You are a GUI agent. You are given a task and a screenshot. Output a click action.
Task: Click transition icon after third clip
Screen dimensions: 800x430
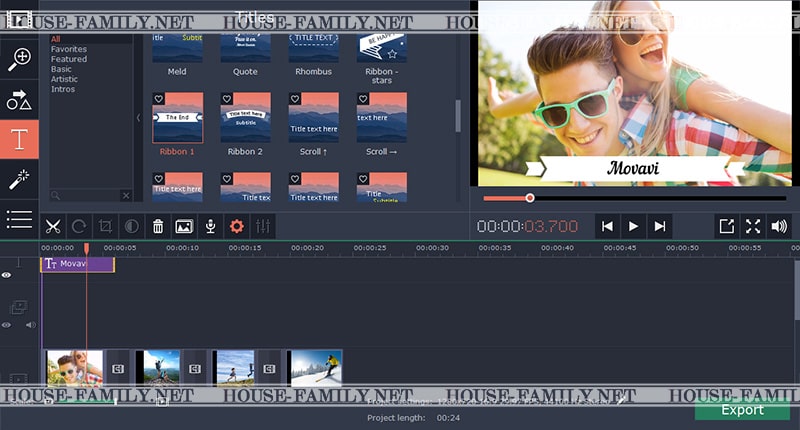point(269,369)
